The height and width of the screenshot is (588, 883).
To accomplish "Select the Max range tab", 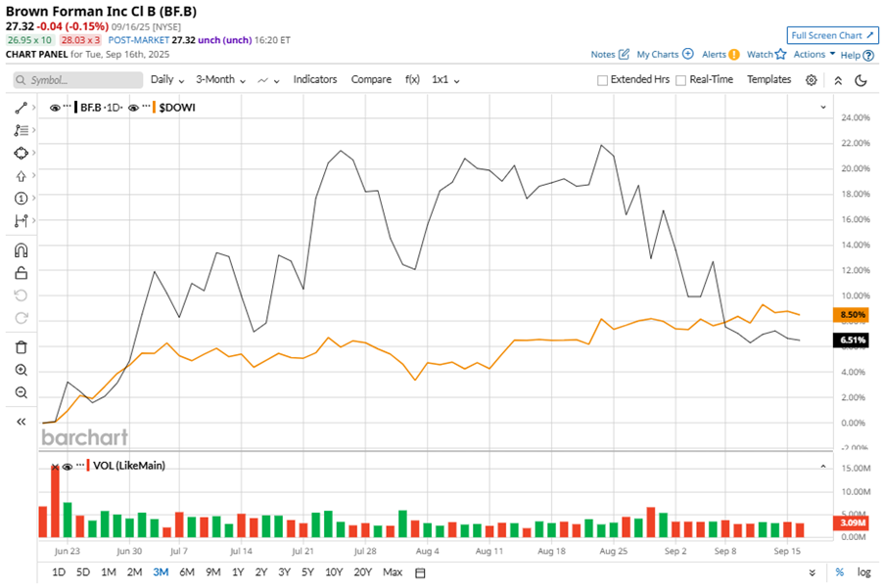I will tap(393, 572).
